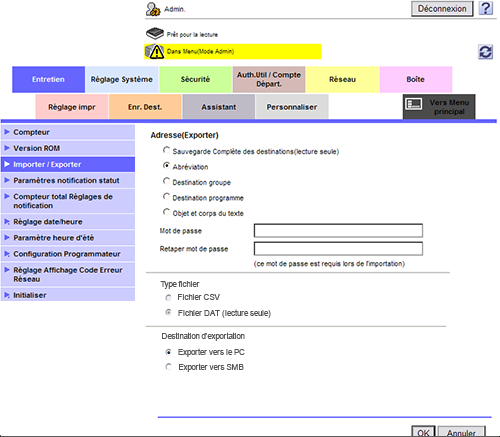Click the yellow warning triangle icon
This screenshot has height=437, width=500.
click(157, 52)
